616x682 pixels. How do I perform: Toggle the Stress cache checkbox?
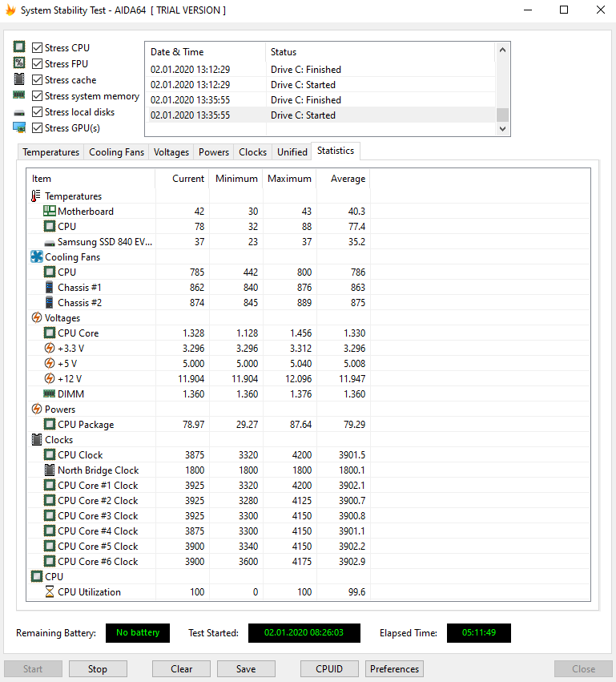tap(38, 79)
